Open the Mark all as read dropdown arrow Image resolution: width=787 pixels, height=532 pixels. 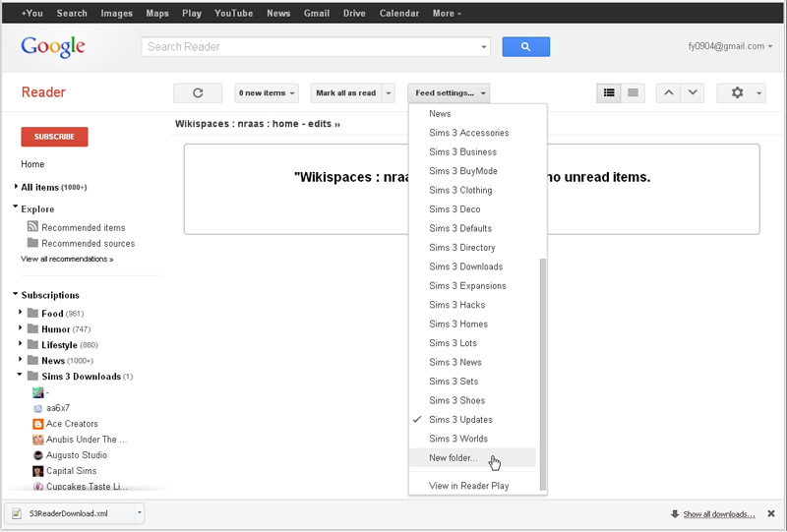pyautogui.click(x=389, y=92)
